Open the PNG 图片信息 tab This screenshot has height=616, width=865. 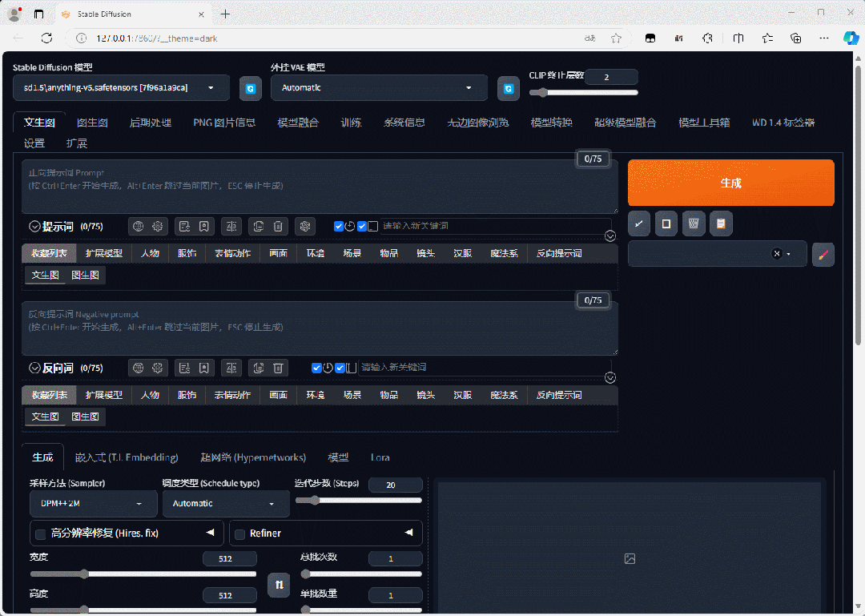(x=224, y=123)
